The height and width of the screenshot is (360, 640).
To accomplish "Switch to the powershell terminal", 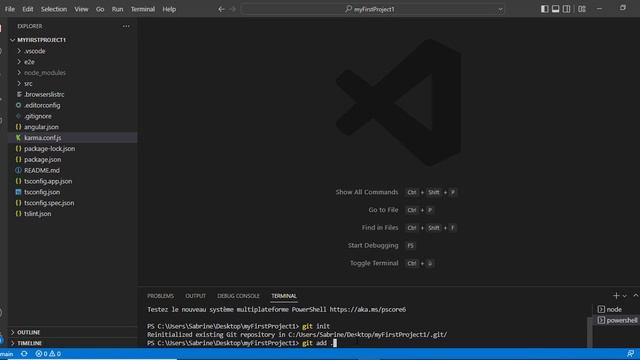I will click(617, 320).
